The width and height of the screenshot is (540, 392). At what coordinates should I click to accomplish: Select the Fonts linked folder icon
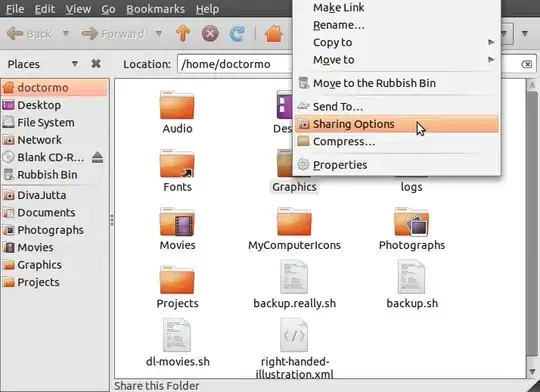coord(177,163)
